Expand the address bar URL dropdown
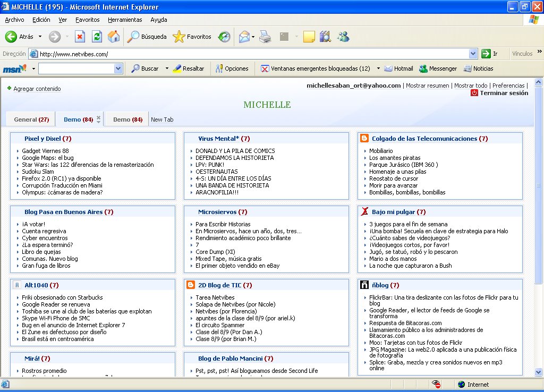Image resolution: width=544 pixels, height=392 pixels. point(473,54)
